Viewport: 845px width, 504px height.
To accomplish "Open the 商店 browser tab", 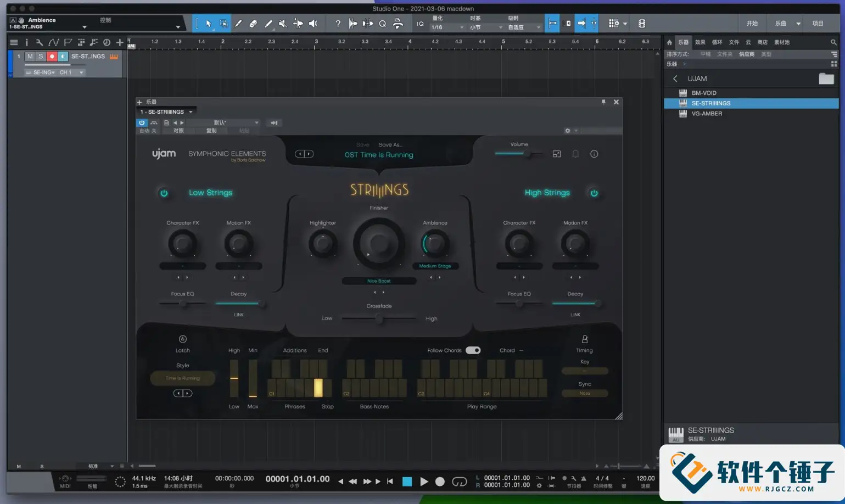I will click(762, 42).
